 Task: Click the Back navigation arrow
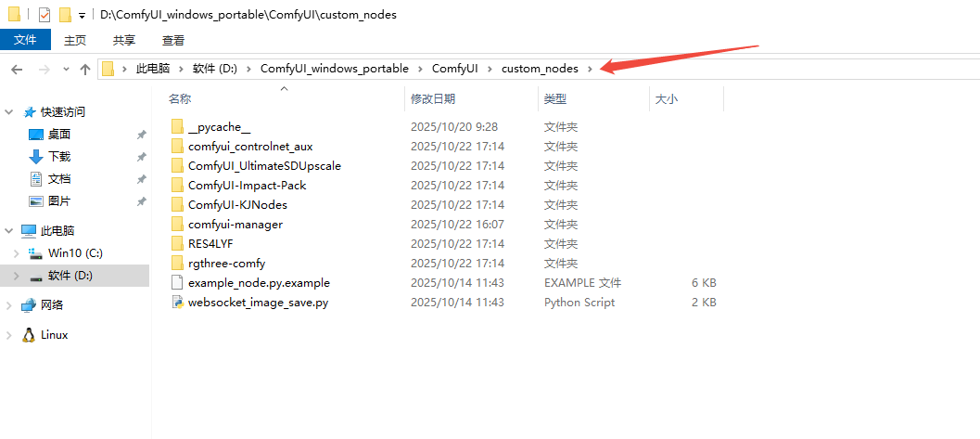pyautogui.click(x=16, y=69)
